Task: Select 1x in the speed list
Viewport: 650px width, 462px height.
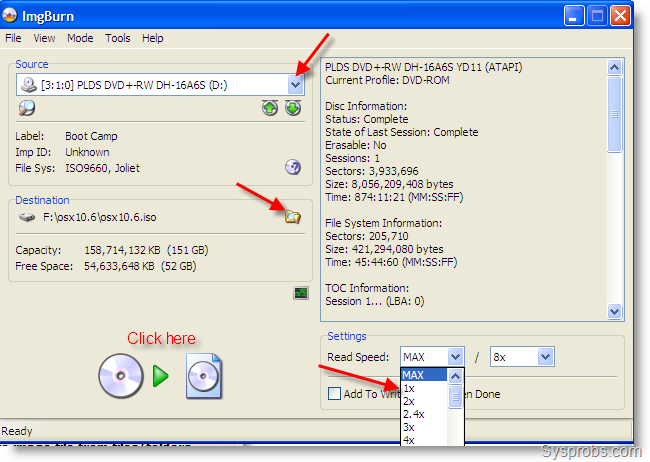Action: point(424,388)
